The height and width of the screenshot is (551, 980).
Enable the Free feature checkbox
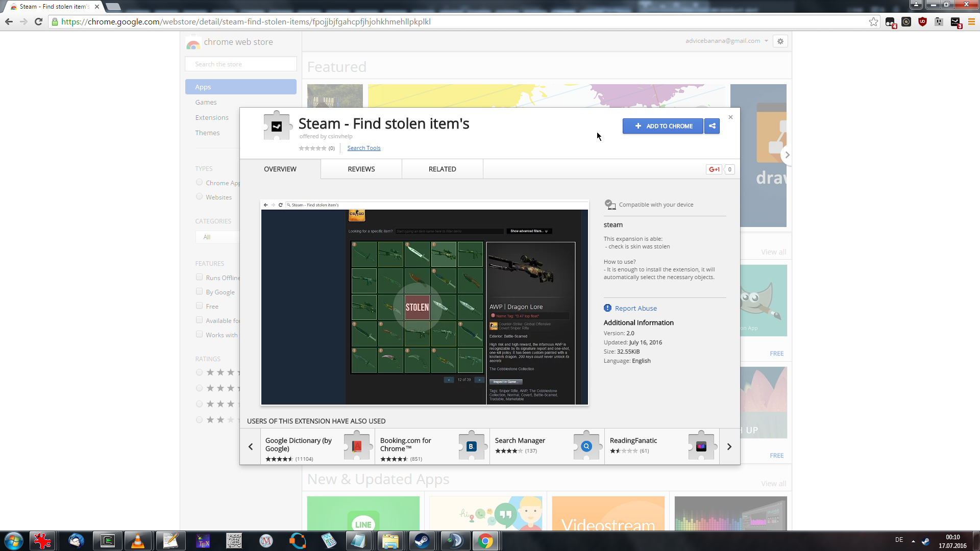(199, 306)
